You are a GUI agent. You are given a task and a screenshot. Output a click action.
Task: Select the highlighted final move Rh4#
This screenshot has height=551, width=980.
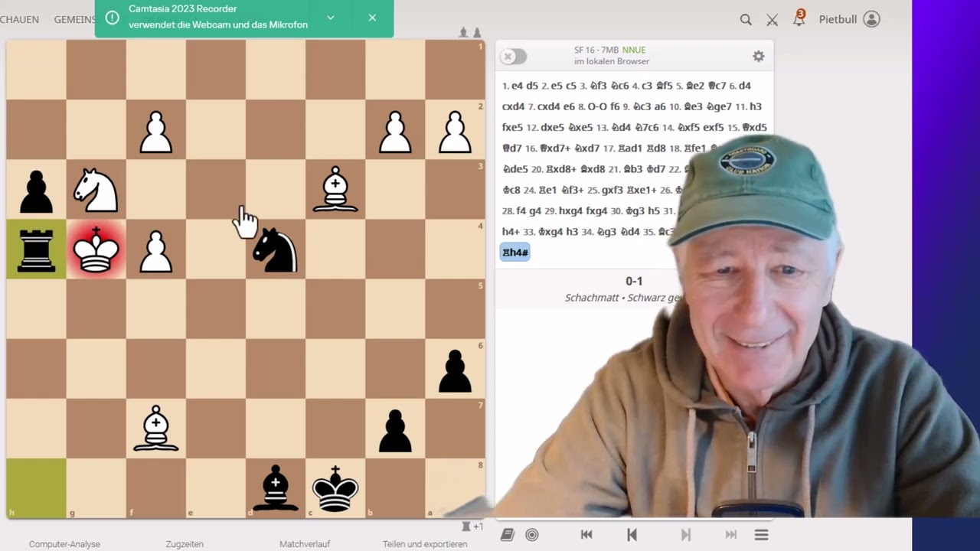click(x=514, y=253)
